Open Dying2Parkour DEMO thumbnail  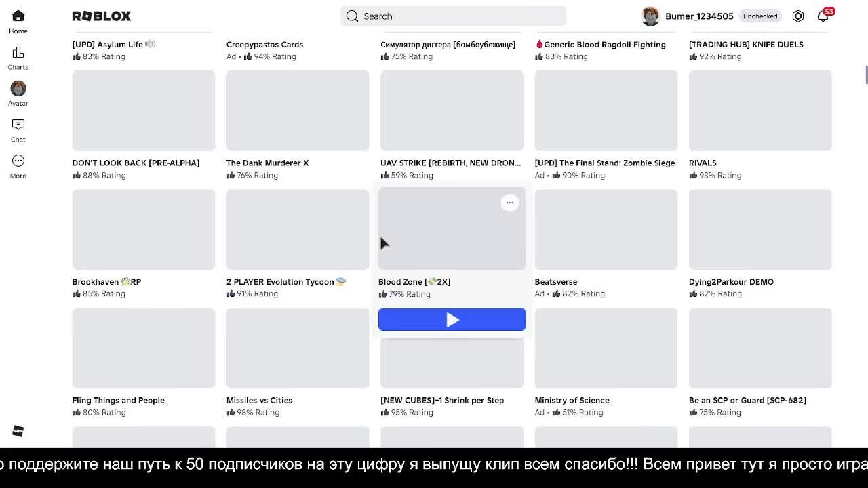click(760, 229)
